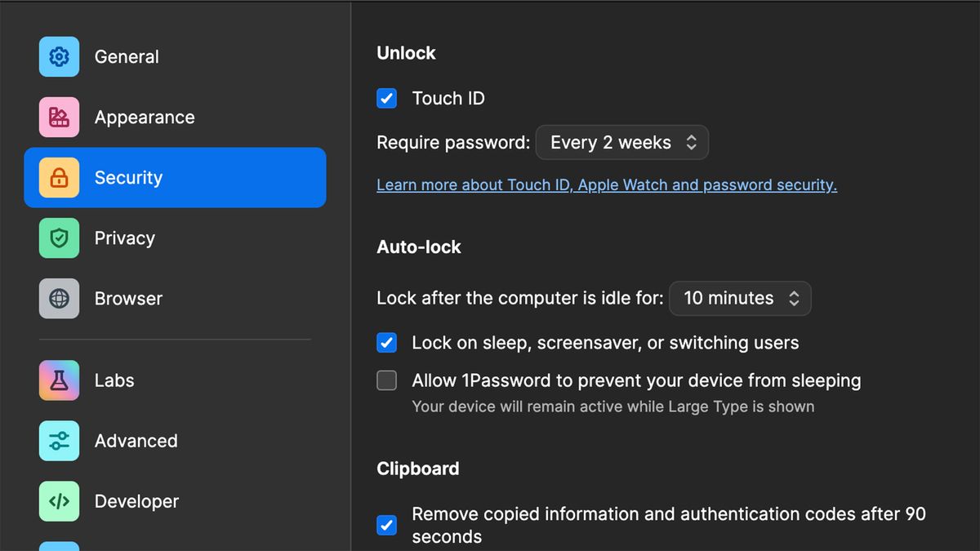
Task: Open the Require password dropdown
Action: coord(621,142)
